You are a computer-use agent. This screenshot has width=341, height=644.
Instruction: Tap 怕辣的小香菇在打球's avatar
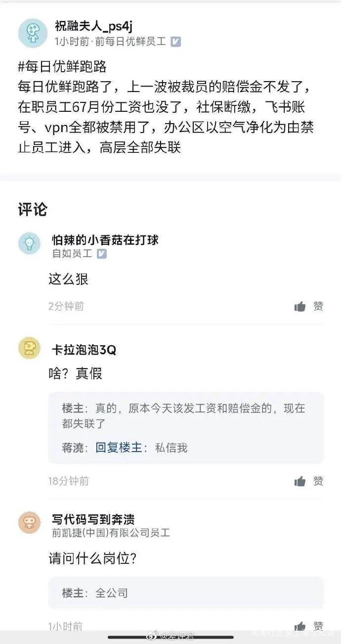30,243
